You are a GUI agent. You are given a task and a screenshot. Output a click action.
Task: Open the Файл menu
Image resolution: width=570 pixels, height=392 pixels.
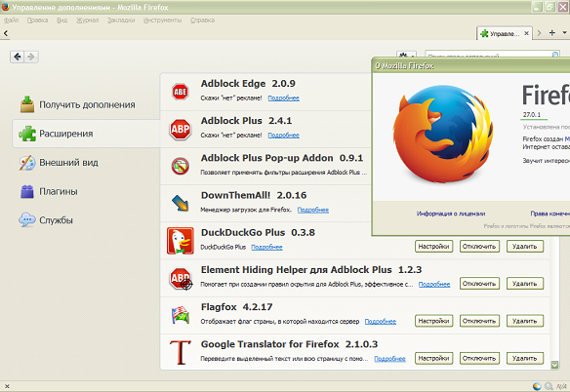pos(12,20)
